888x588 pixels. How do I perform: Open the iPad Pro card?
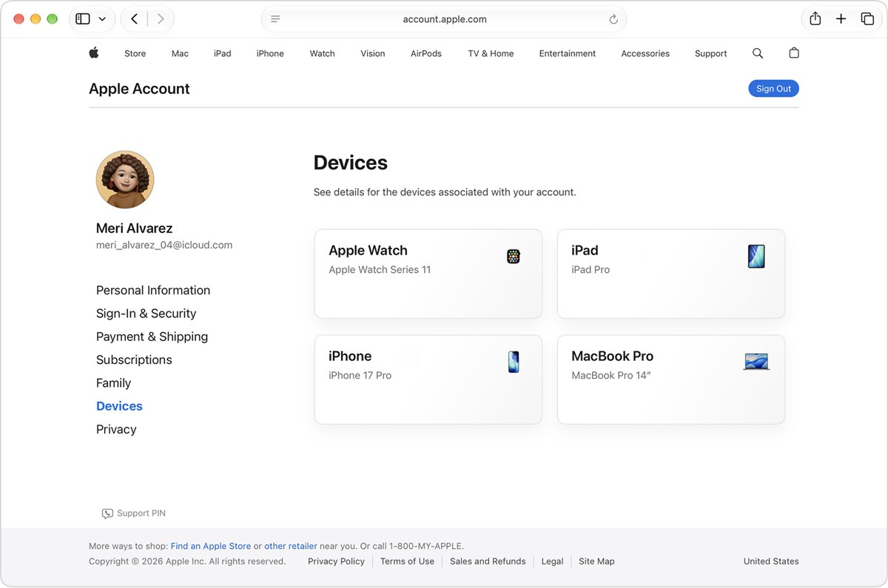tap(671, 274)
